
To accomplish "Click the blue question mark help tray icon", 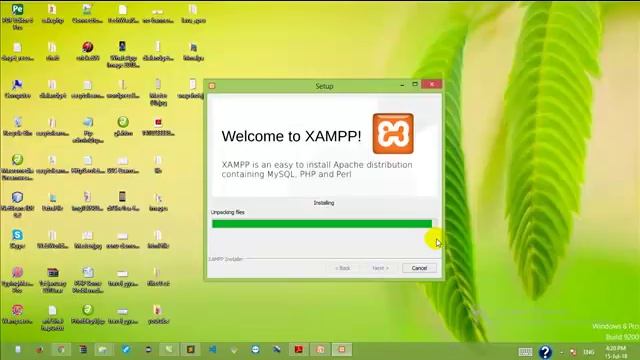I will (545, 352).
